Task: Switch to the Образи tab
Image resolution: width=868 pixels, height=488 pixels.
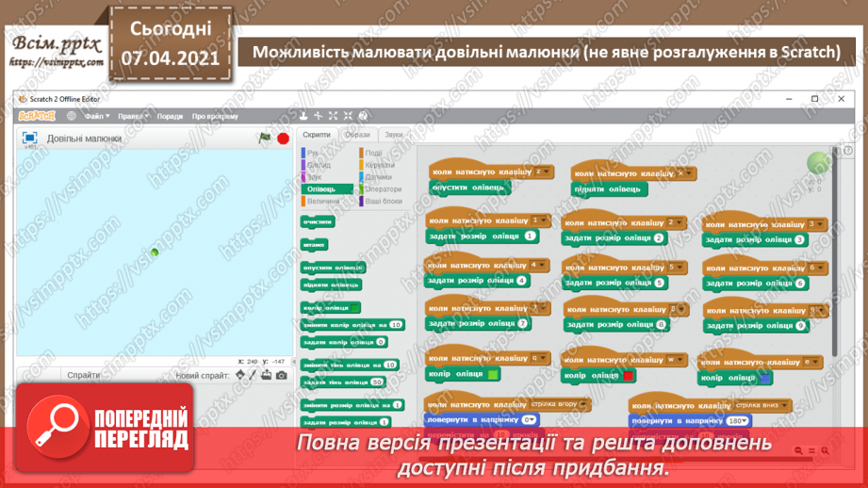Action: (x=357, y=135)
